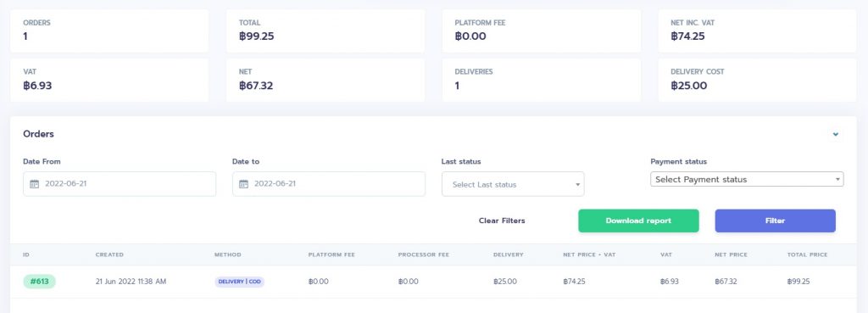This screenshot has width=868, height=313.
Task: Click the TOTAL PRICE column header
Action: tap(807, 254)
